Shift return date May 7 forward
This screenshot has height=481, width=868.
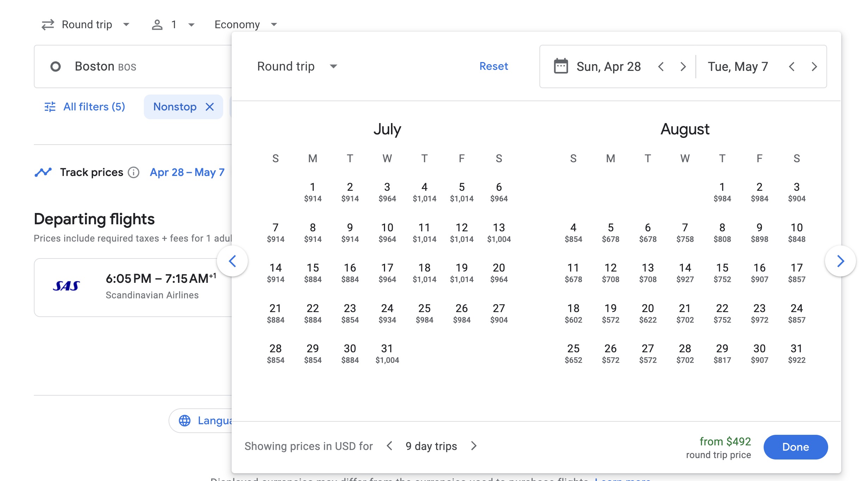[814, 66]
